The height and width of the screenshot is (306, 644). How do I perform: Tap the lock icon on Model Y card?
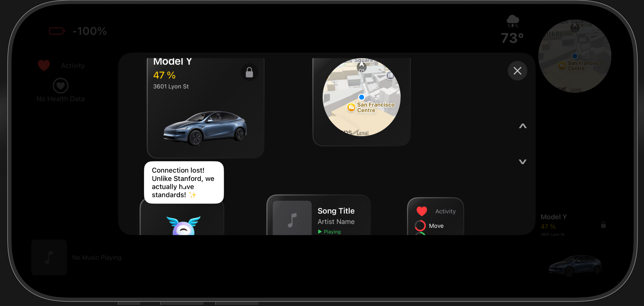click(249, 72)
